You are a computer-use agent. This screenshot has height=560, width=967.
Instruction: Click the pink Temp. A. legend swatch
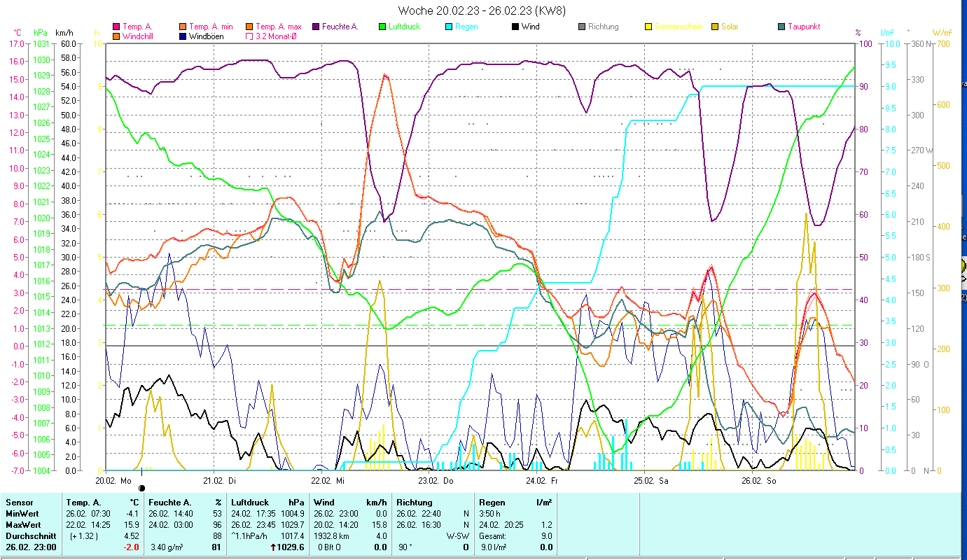click(117, 27)
